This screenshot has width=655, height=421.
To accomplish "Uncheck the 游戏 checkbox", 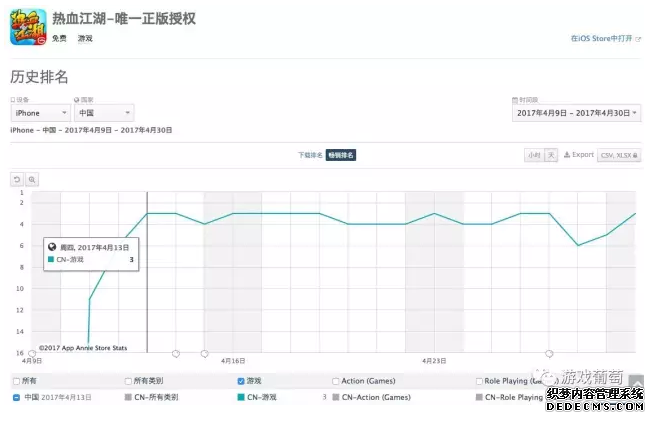I will coord(241,381).
